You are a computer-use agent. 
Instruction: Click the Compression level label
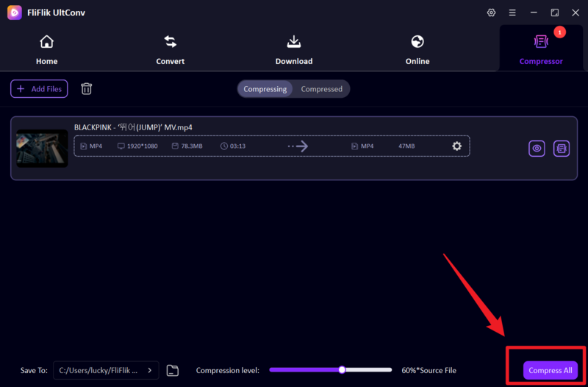[x=227, y=371]
